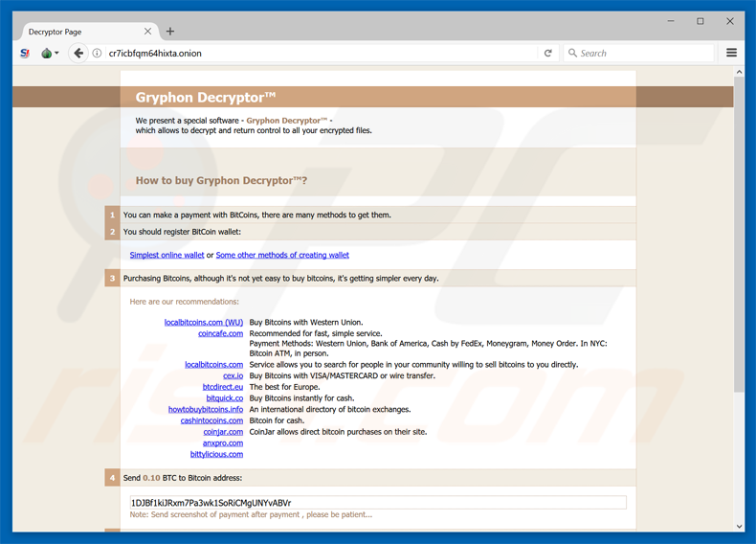Reload the page with the refresh icon
The width and height of the screenshot is (756, 544).
point(547,53)
